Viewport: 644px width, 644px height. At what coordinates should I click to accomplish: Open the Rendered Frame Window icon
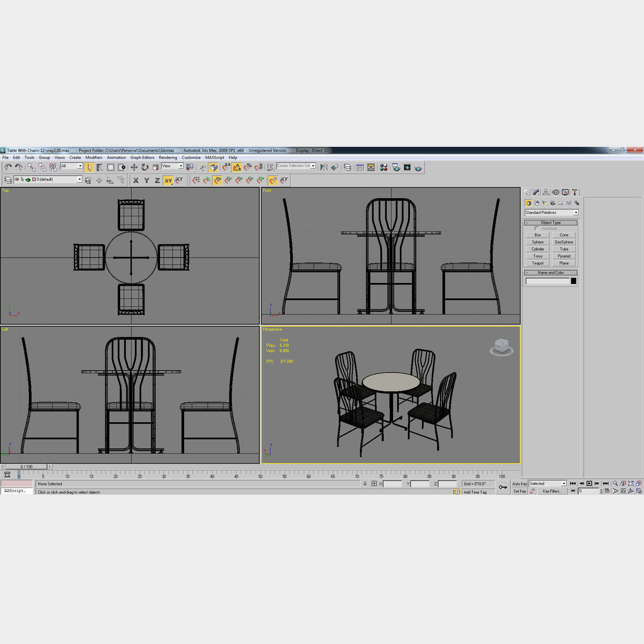[x=407, y=167]
